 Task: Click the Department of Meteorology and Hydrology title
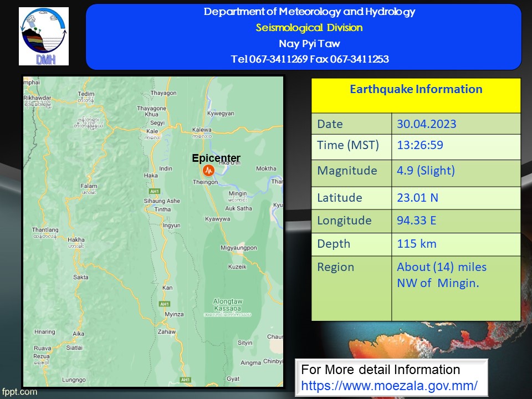(309, 12)
